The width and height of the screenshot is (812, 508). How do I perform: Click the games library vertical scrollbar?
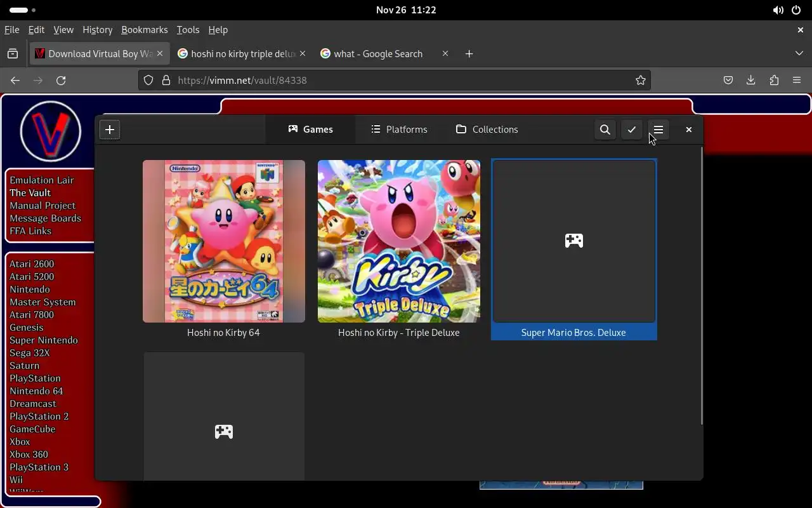pyautogui.click(x=701, y=286)
